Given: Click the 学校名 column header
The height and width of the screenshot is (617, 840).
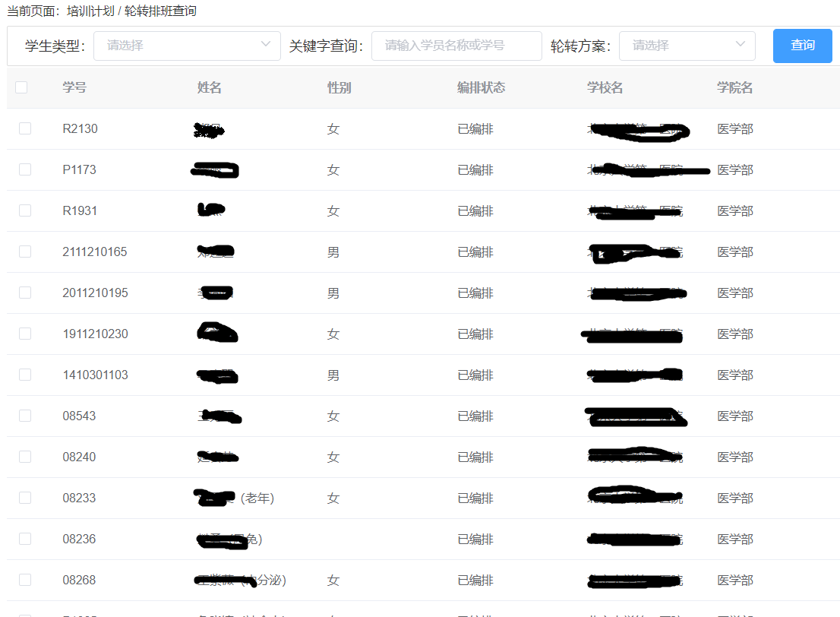Looking at the screenshot, I should click(605, 87).
